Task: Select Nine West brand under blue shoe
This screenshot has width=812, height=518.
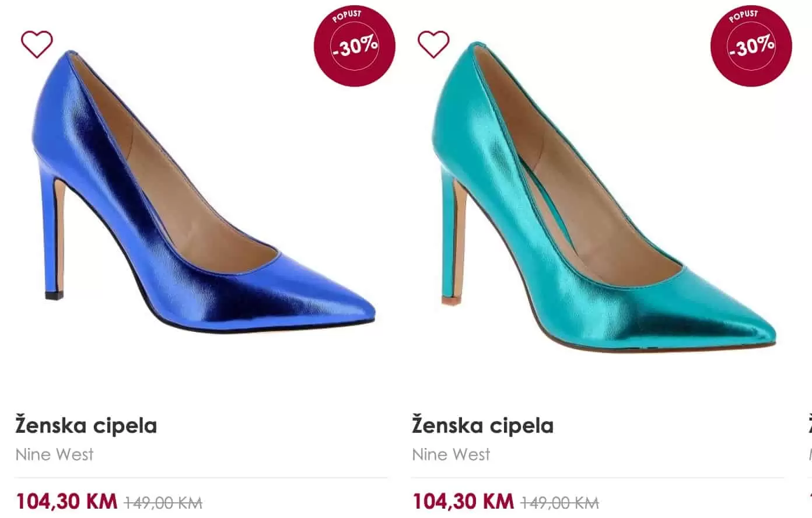Action: [54, 454]
